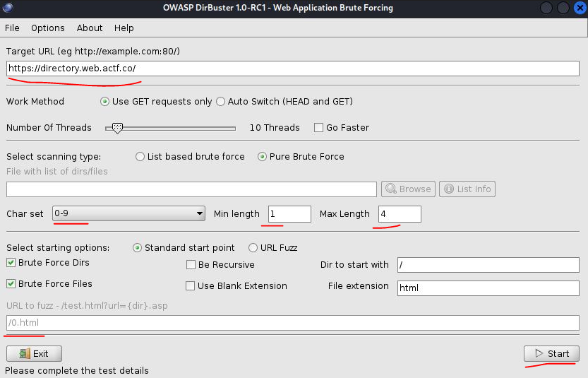The width and height of the screenshot is (588, 378).
Task: Click the Browse button
Action: click(408, 189)
